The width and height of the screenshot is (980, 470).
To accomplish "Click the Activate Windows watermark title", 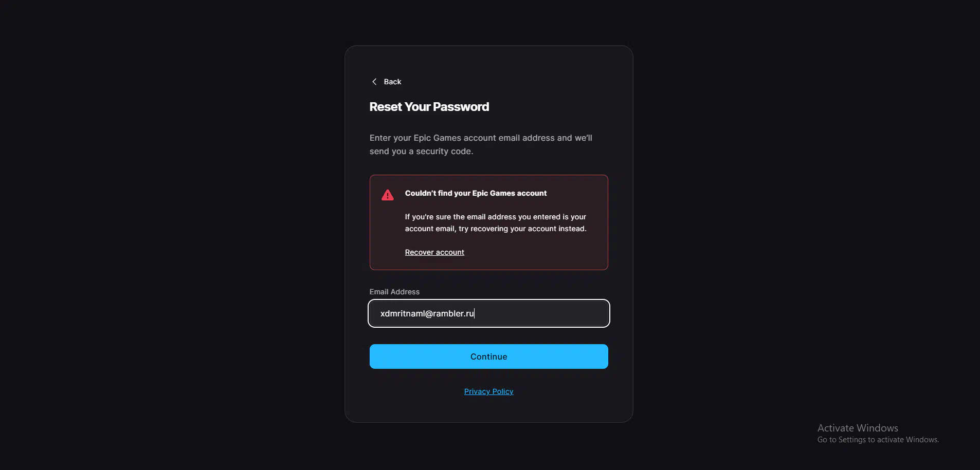I will (858, 428).
